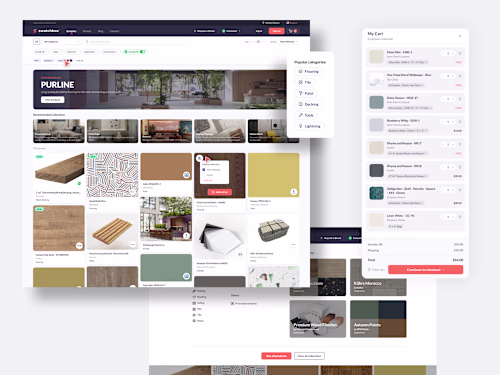The height and width of the screenshot is (375, 500).
Task: Select Lighting popular category
Action: [x=310, y=126]
